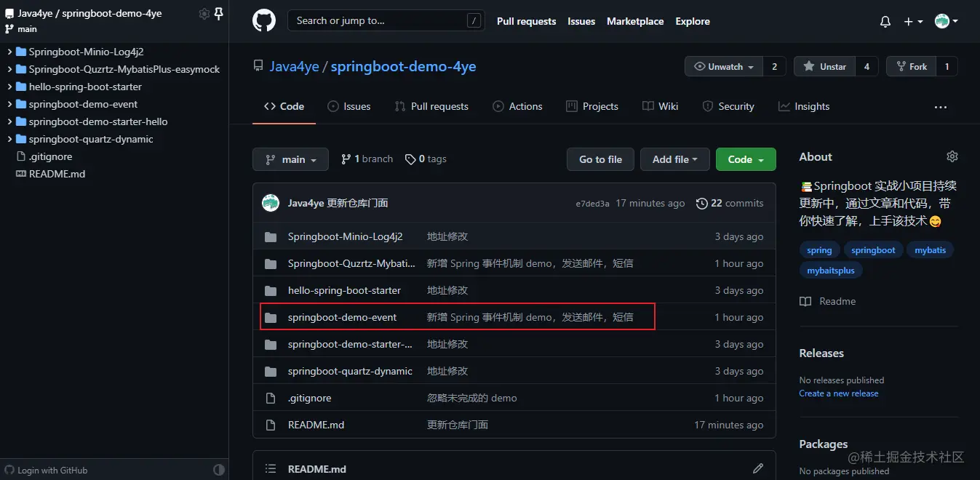This screenshot has width=980, height=480.
Task: Select the Code tab
Action: coord(284,106)
